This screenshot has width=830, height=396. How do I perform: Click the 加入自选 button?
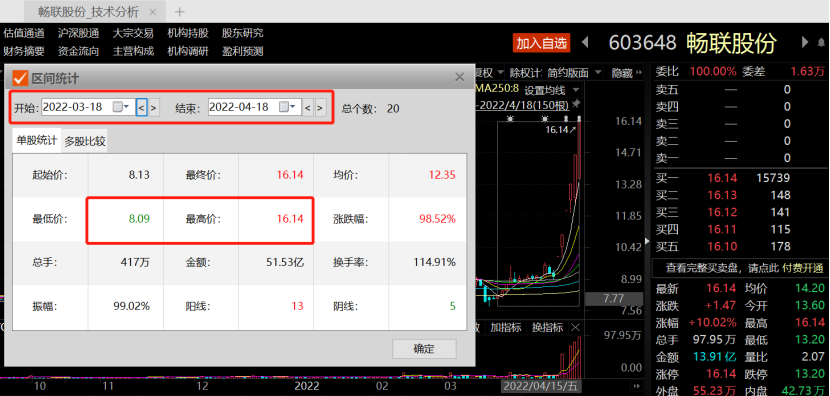tap(541, 43)
